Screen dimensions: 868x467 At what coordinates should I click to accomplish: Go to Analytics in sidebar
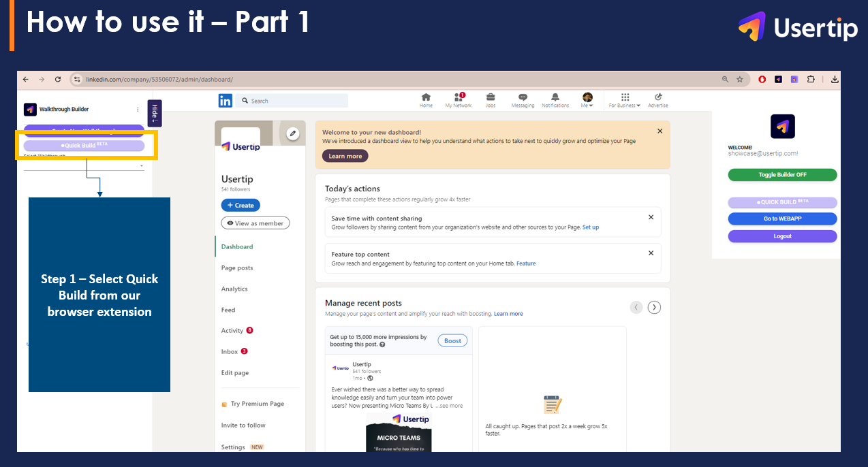tap(234, 289)
